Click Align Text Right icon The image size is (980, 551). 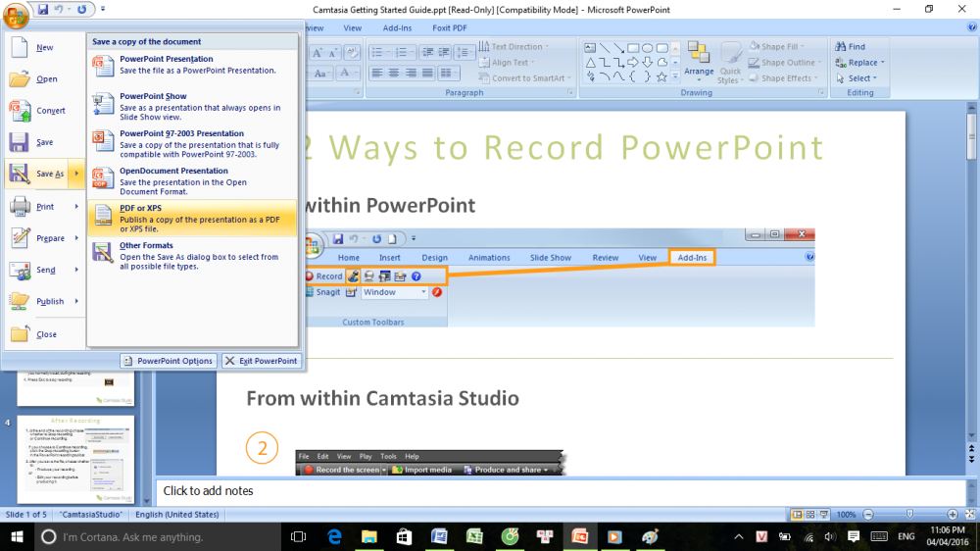[411, 74]
